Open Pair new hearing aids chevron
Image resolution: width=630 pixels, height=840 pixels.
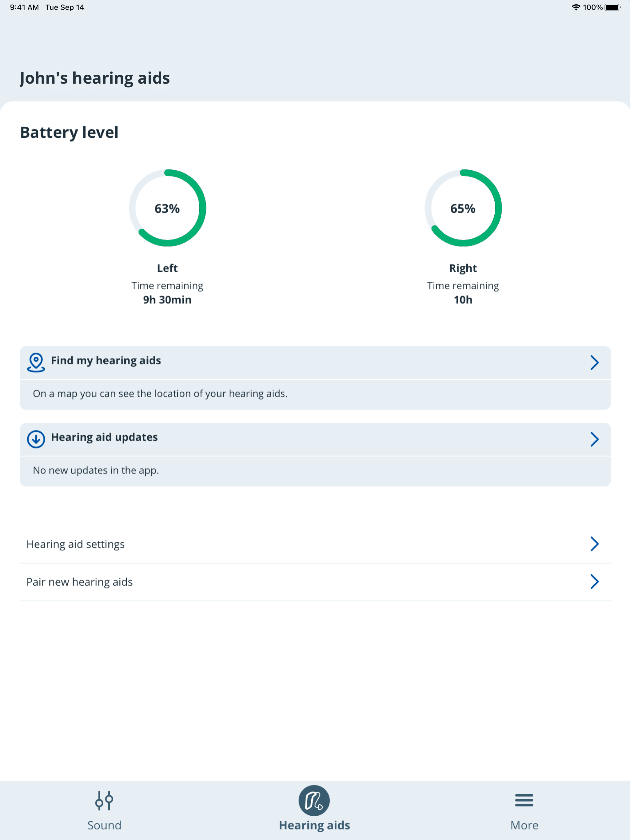click(595, 581)
